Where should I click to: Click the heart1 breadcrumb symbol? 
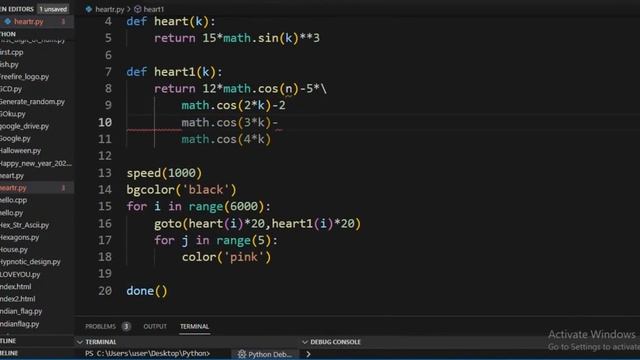click(x=153, y=9)
